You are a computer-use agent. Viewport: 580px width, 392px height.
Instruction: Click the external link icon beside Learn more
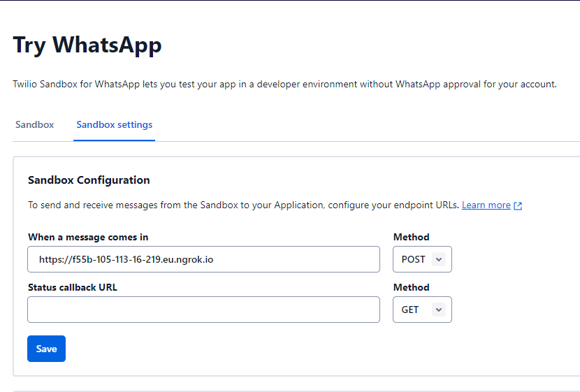click(518, 206)
